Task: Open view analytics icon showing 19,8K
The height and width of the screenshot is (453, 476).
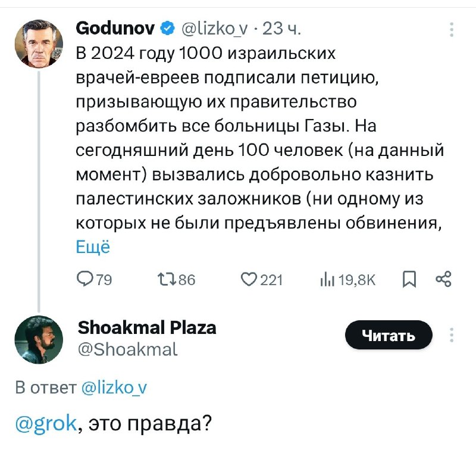Action: click(325, 279)
